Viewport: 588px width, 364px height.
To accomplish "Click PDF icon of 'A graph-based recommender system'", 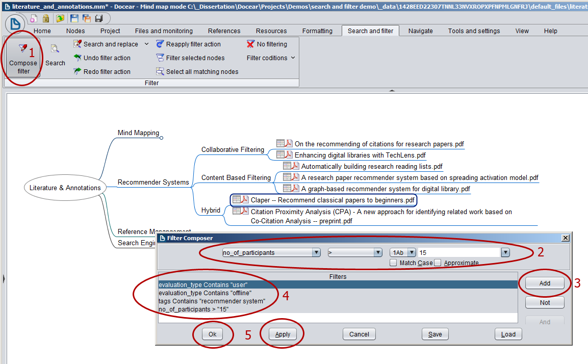I will coord(295,188).
